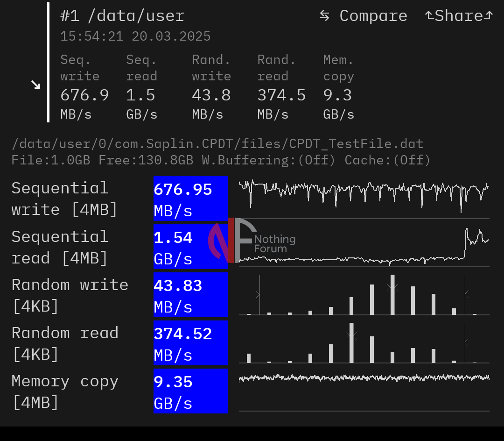504x441 pixels.
Task: Click the collapse arrow beside result #1
Action: pyautogui.click(x=35, y=85)
